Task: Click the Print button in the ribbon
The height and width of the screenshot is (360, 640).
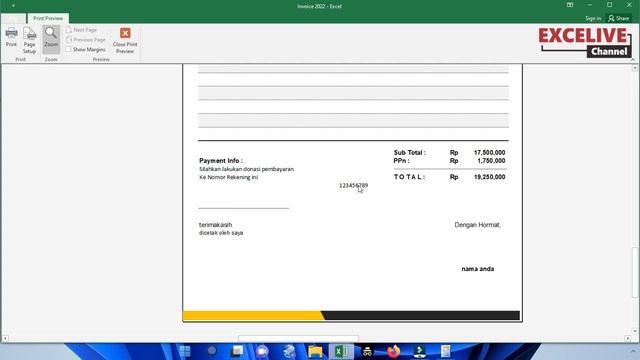Action: 11,37
